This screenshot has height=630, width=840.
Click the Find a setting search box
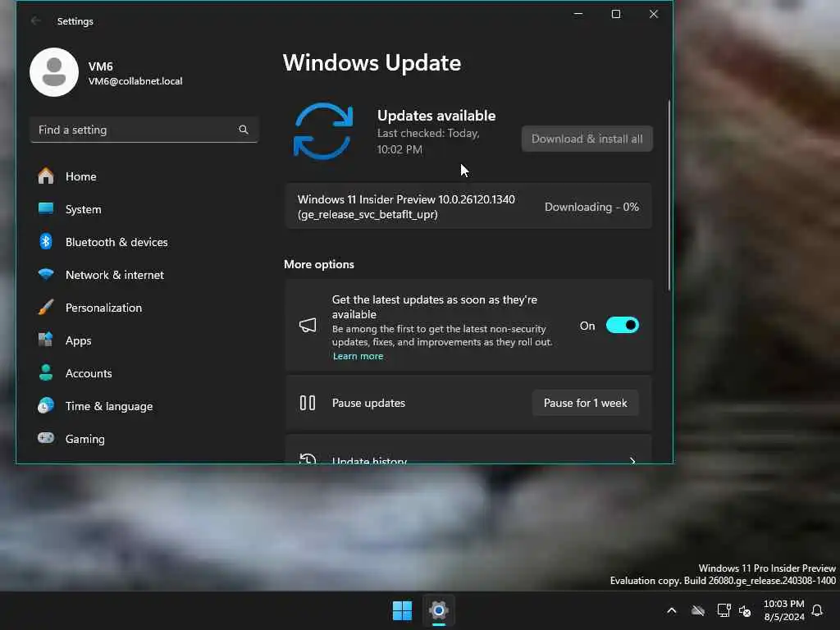pos(144,130)
